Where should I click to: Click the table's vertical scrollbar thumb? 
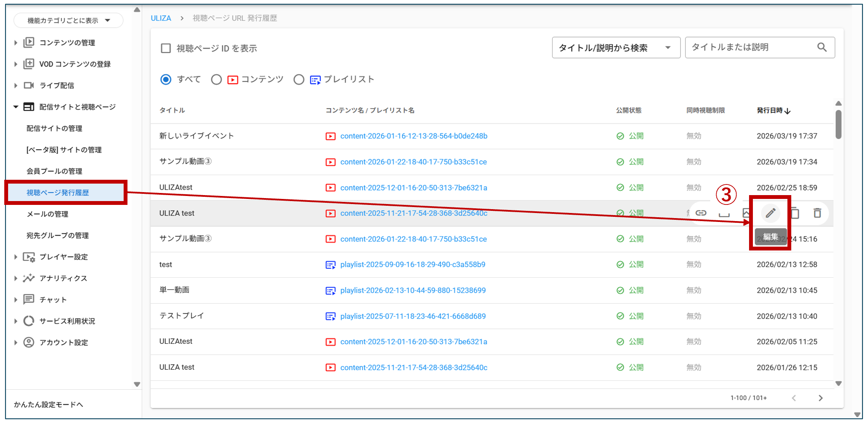(x=838, y=124)
